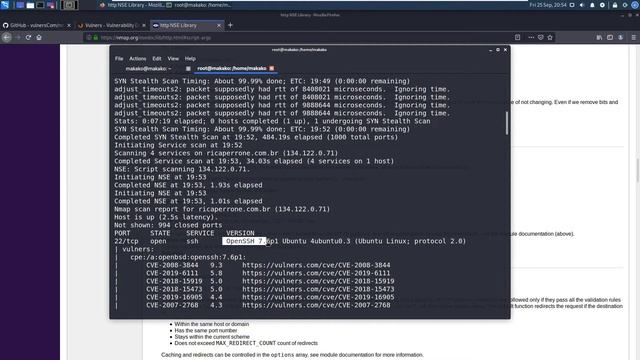This screenshot has width=640, height=360.
Task: Click the Pocket save icon
Action: click(540, 38)
